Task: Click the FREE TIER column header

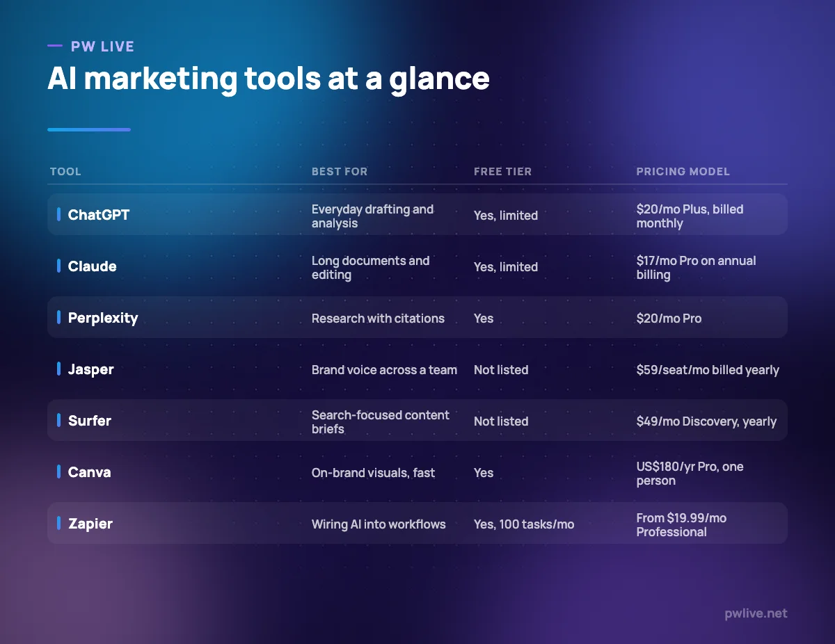Action: click(502, 172)
